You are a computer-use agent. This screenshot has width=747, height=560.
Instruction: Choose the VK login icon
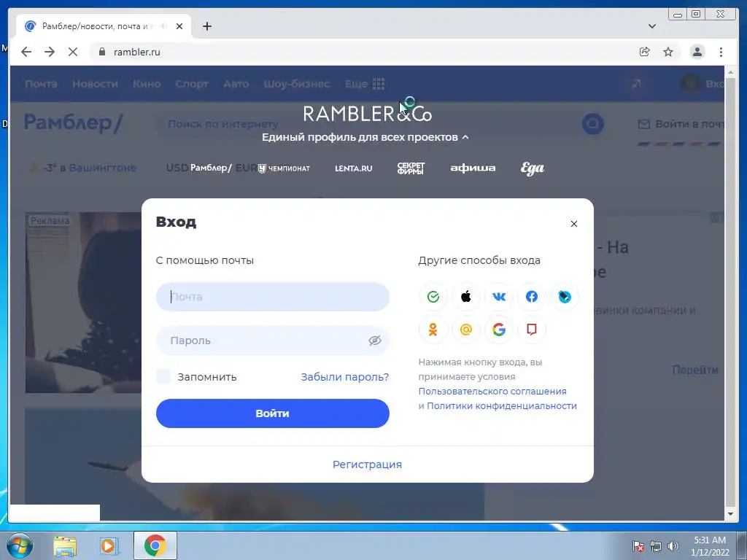click(499, 297)
